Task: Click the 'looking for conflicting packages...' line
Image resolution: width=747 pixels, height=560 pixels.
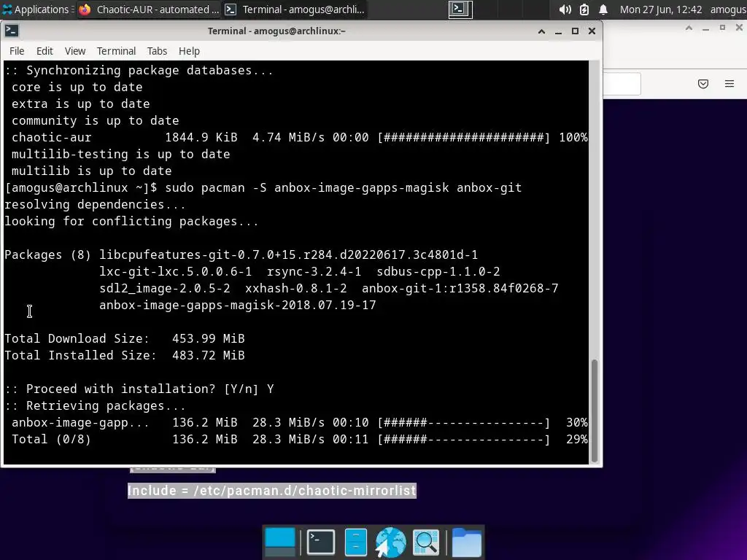Action: pyautogui.click(x=131, y=222)
